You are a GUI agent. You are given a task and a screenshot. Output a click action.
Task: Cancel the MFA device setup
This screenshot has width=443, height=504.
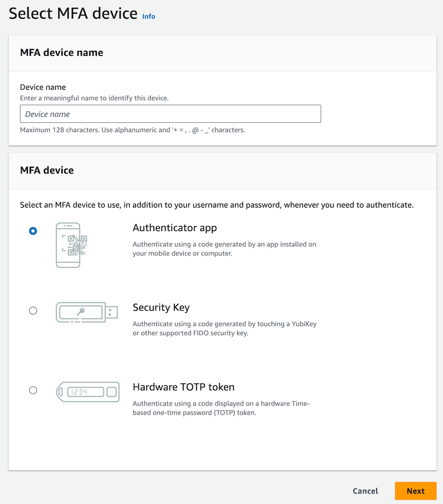[365, 491]
